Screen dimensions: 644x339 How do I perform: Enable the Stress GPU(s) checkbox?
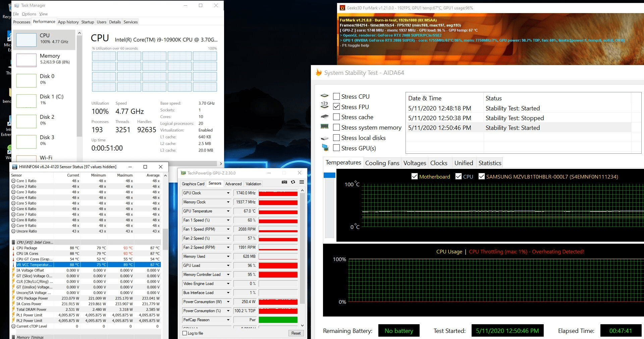click(x=336, y=148)
